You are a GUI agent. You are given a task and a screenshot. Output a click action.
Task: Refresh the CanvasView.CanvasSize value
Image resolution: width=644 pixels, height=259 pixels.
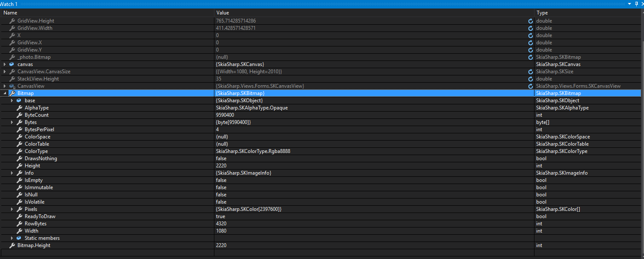click(531, 72)
